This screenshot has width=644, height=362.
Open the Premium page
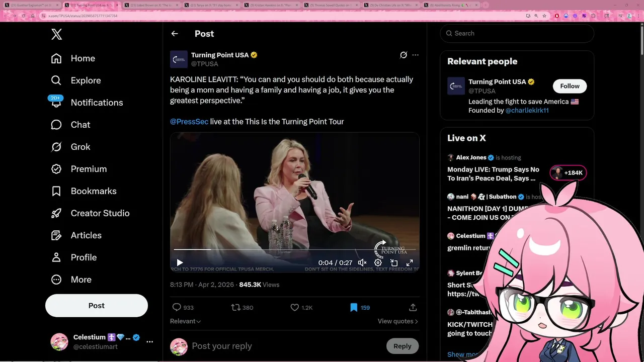pyautogui.click(x=78, y=169)
